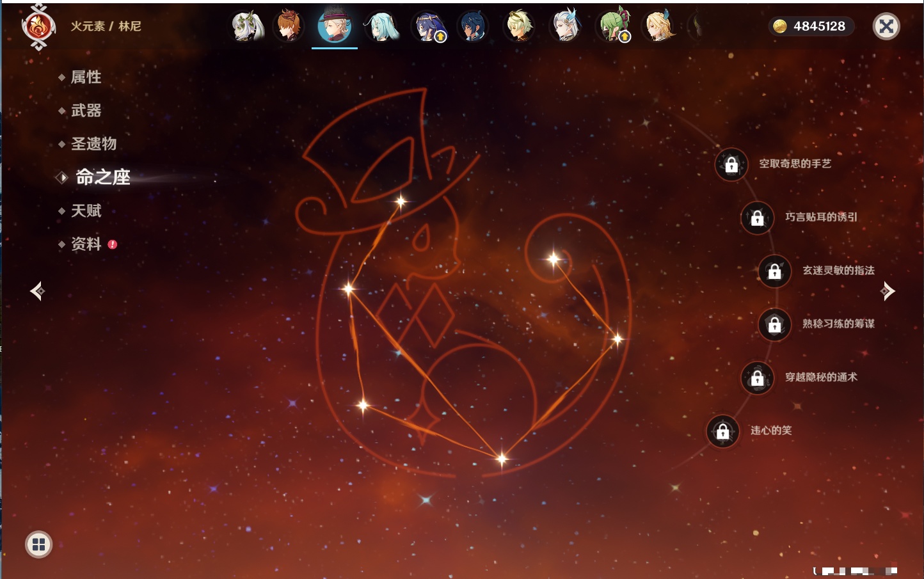This screenshot has height=579, width=924.
Task: Click the lock icon for 熟稔习练的筹谋
Action: 775,324
